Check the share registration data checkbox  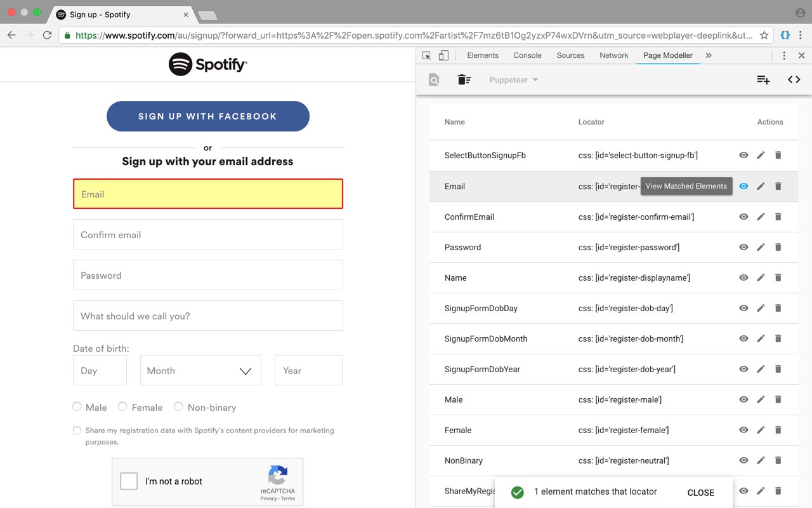(77, 431)
